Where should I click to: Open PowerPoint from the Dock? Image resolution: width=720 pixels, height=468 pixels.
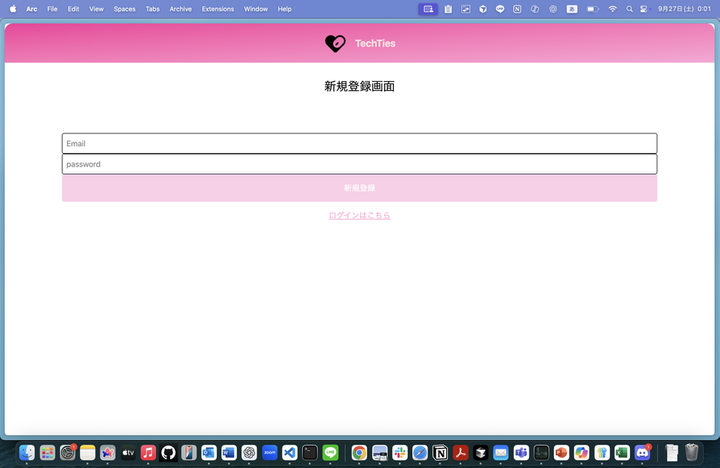[561, 453]
